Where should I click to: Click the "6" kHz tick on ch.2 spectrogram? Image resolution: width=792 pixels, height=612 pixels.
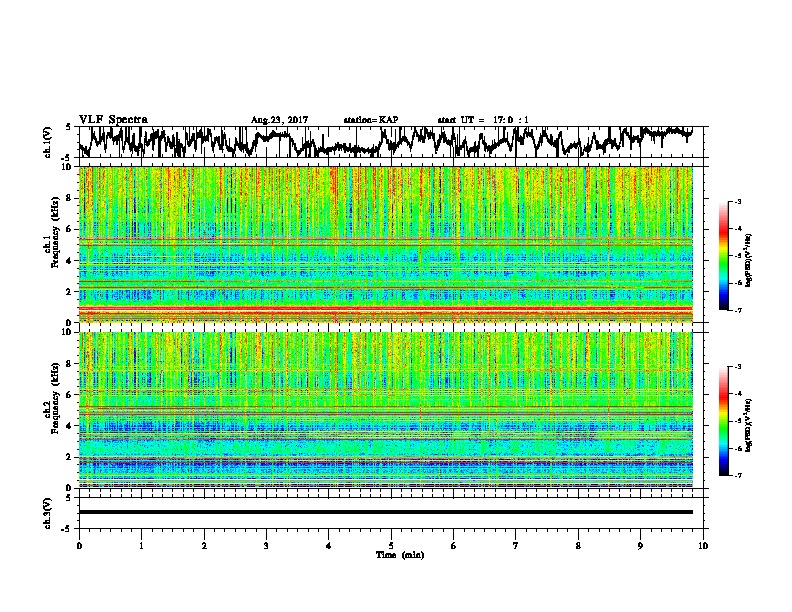tap(70, 395)
